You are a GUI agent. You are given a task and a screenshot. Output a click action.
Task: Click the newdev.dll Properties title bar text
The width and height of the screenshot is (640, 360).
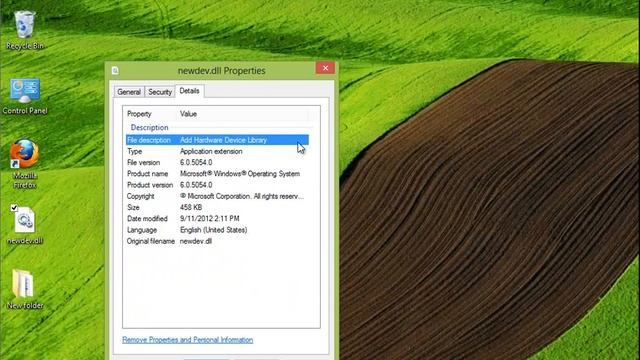(x=222, y=71)
